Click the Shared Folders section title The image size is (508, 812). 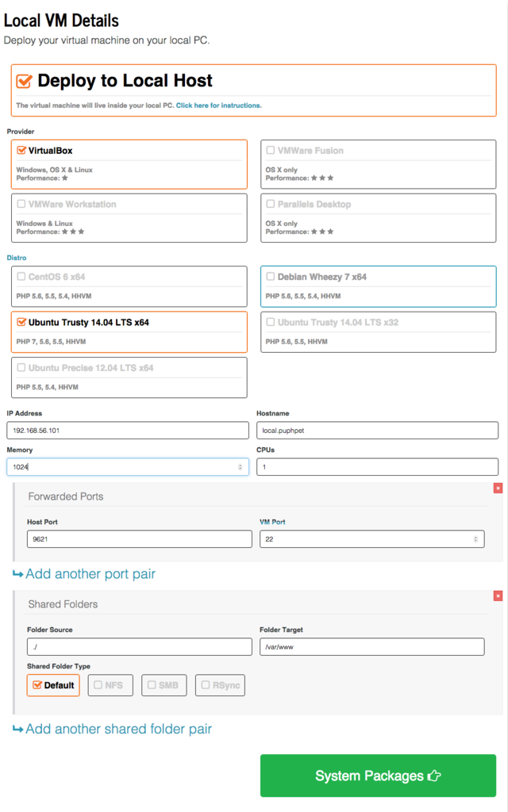tap(63, 603)
